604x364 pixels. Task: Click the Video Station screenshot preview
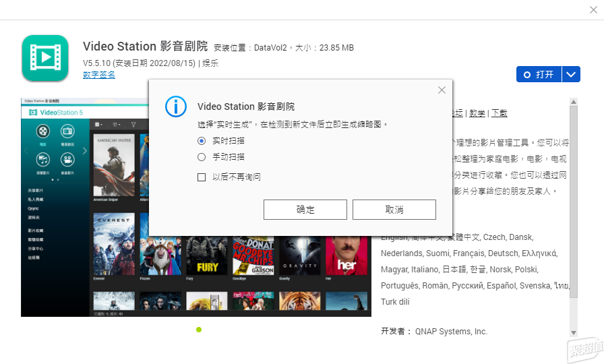click(x=196, y=207)
